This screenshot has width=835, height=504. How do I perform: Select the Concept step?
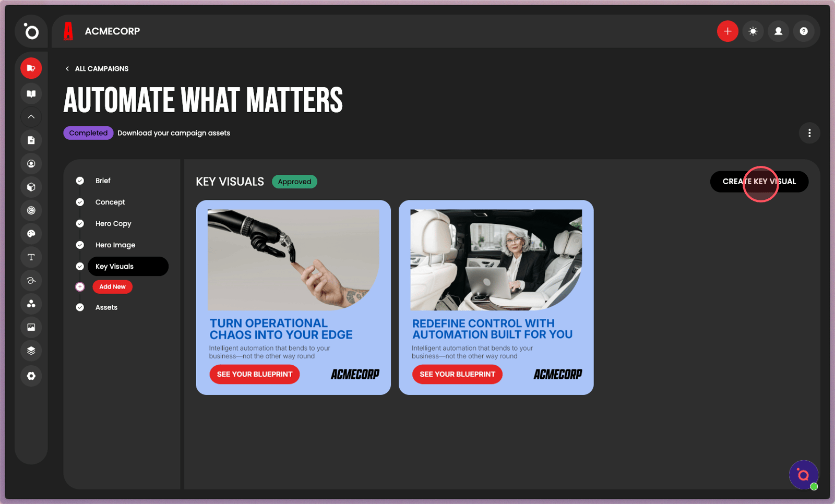click(110, 202)
